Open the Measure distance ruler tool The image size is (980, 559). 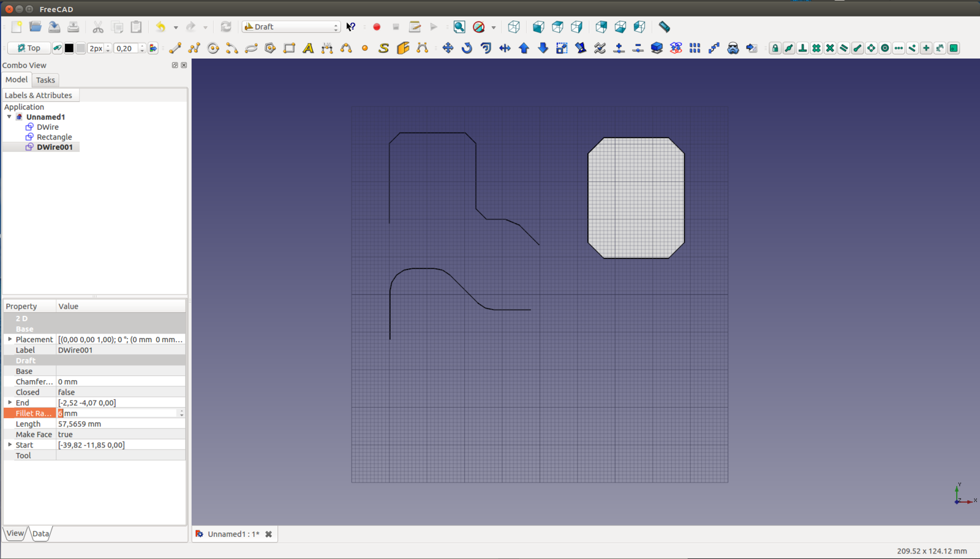(x=664, y=27)
